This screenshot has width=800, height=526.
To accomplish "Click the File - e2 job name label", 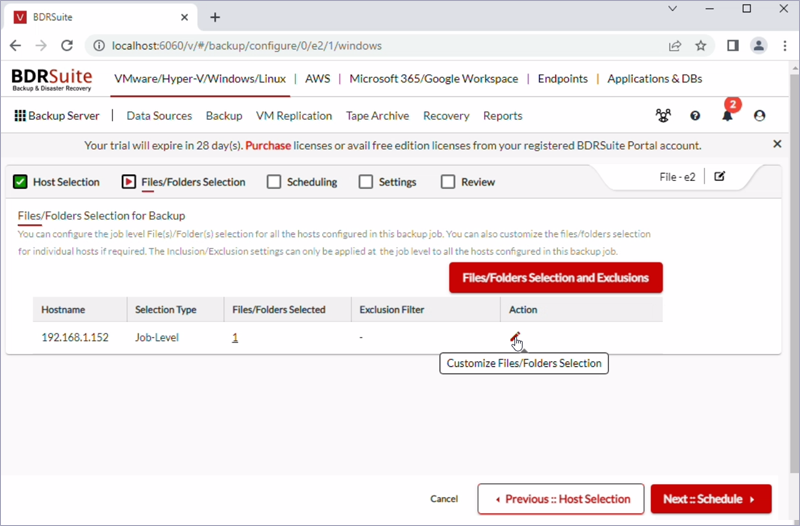I will click(x=677, y=177).
